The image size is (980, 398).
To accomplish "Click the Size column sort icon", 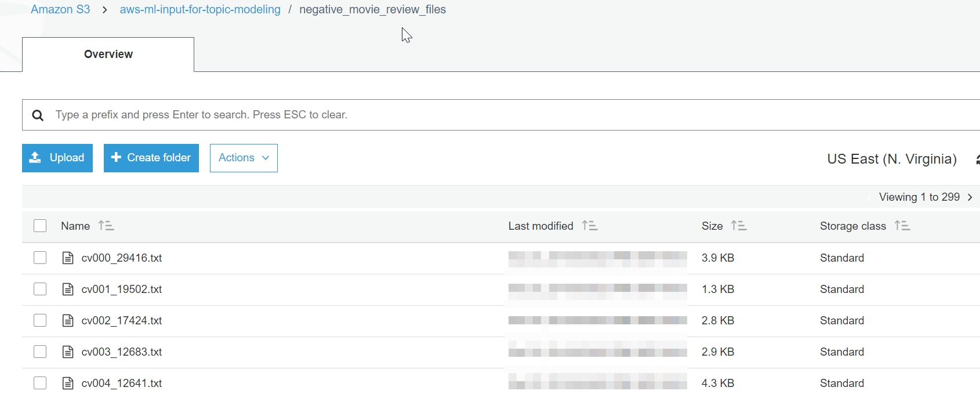I will tap(739, 226).
